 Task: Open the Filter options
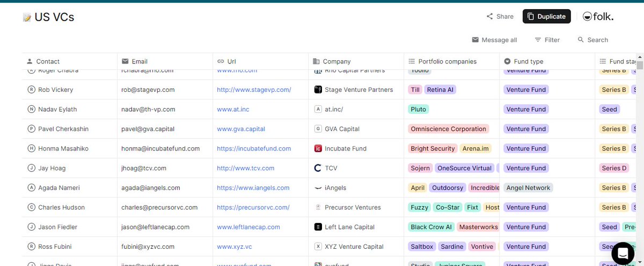tap(547, 40)
